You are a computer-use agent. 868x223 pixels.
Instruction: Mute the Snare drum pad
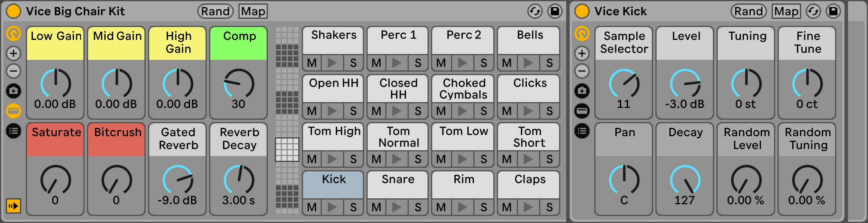376,207
